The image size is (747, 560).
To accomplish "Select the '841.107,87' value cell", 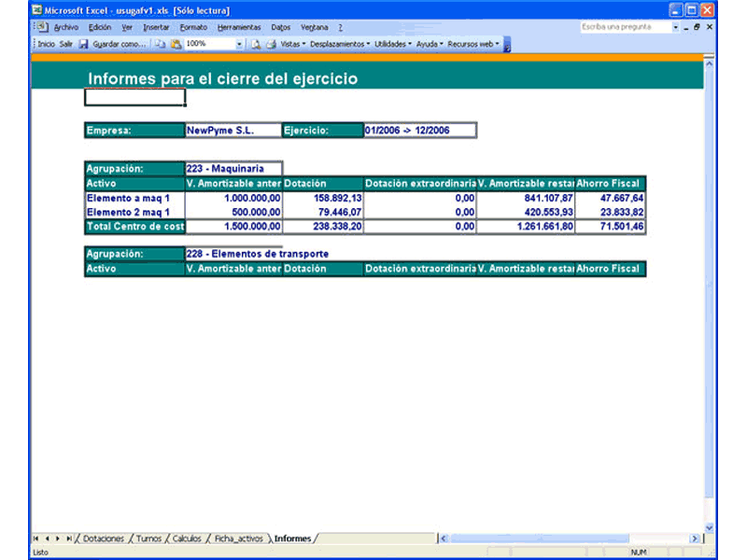I will pyautogui.click(x=526, y=198).
